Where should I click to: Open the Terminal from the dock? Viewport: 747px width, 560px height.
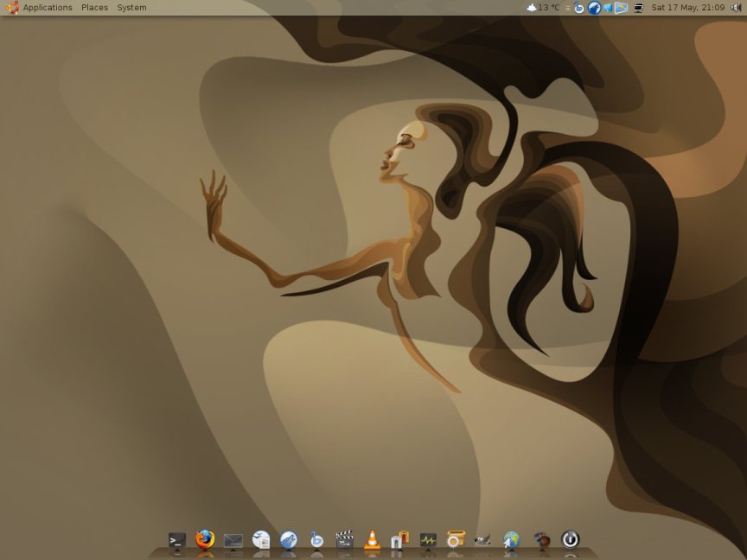coord(177,540)
